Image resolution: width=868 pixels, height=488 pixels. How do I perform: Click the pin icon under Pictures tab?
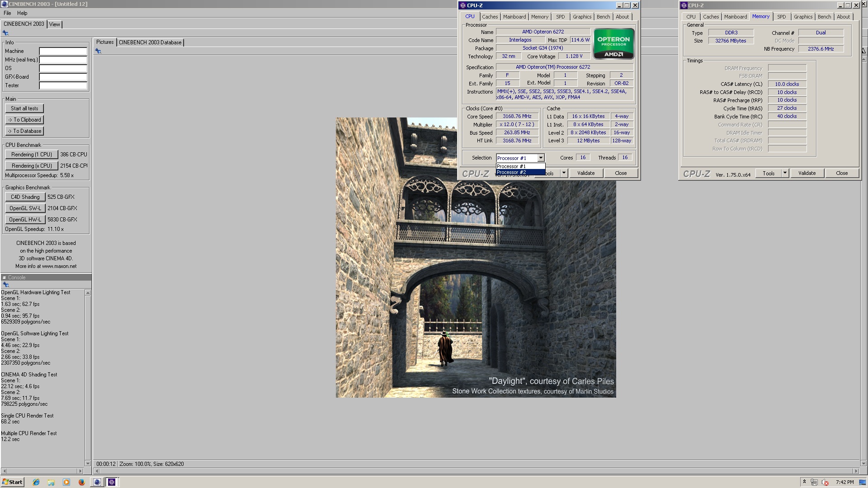pyautogui.click(x=98, y=51)
